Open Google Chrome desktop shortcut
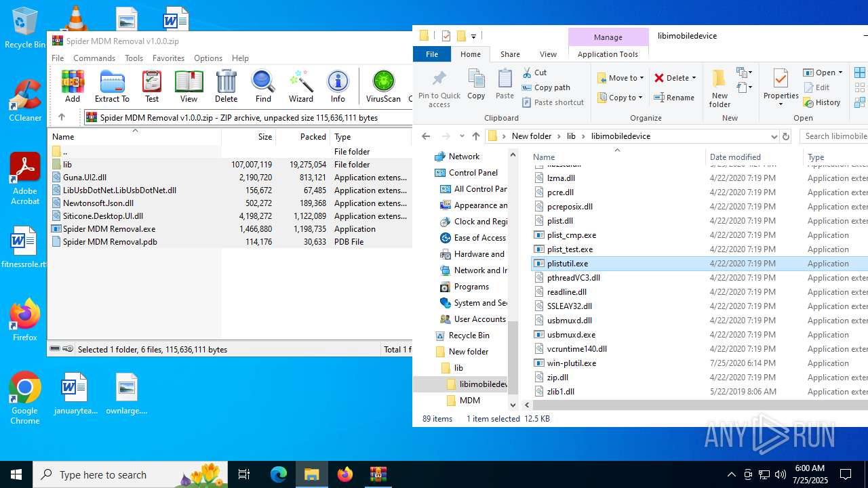Viewport: 868px width, 488px height. (x=25, y=399)
